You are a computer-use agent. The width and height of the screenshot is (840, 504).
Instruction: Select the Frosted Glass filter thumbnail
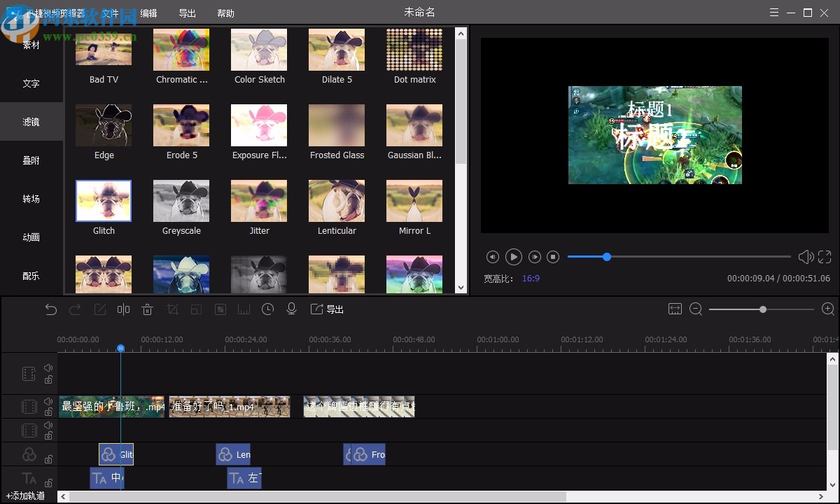coord(337,125)
